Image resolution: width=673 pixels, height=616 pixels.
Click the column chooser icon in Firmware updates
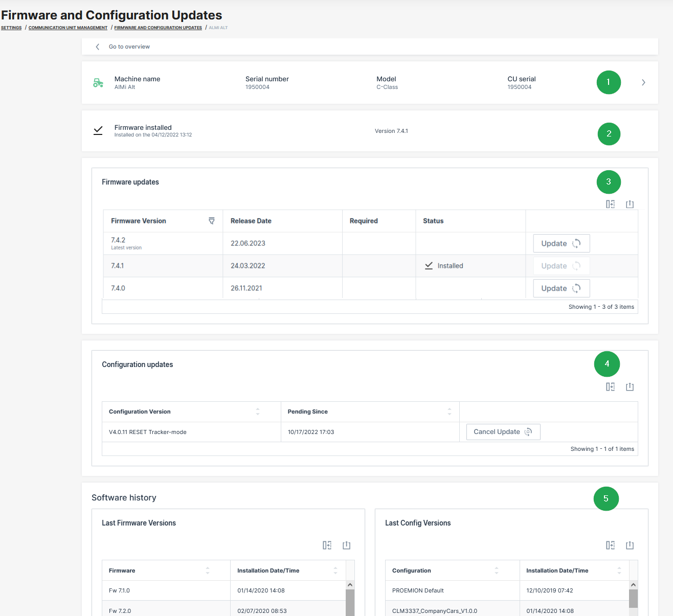pos(610,204)
